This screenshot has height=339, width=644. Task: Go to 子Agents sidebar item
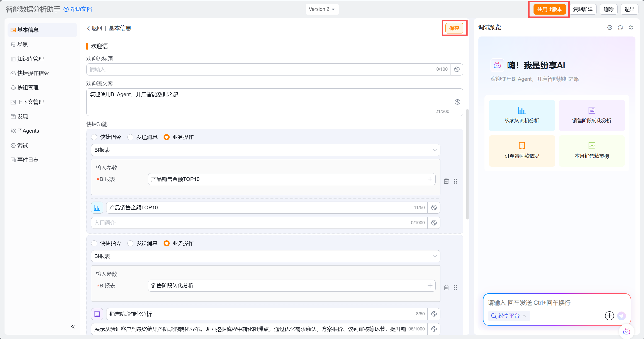(x=28, y=131)
